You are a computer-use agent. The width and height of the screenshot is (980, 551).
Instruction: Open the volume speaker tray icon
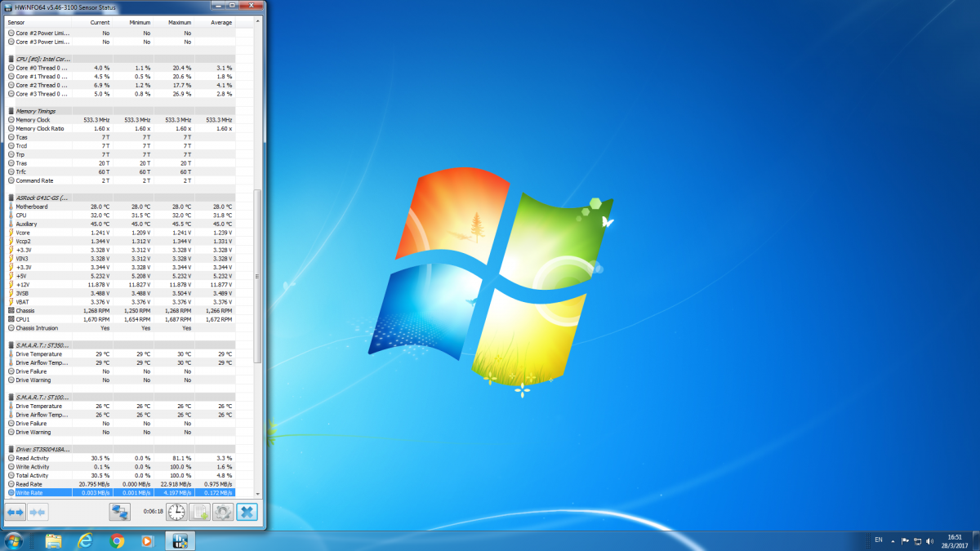coord(930,540)
